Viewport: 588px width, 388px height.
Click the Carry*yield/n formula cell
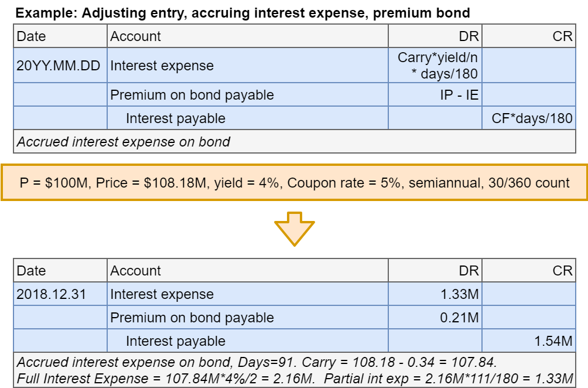(437, 65)
